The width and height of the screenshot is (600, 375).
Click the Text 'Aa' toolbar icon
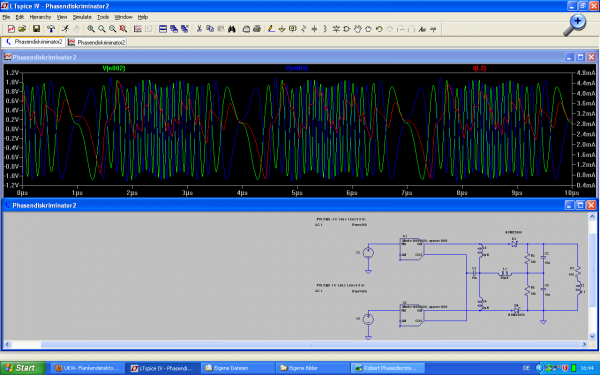(x=422, y=29)
